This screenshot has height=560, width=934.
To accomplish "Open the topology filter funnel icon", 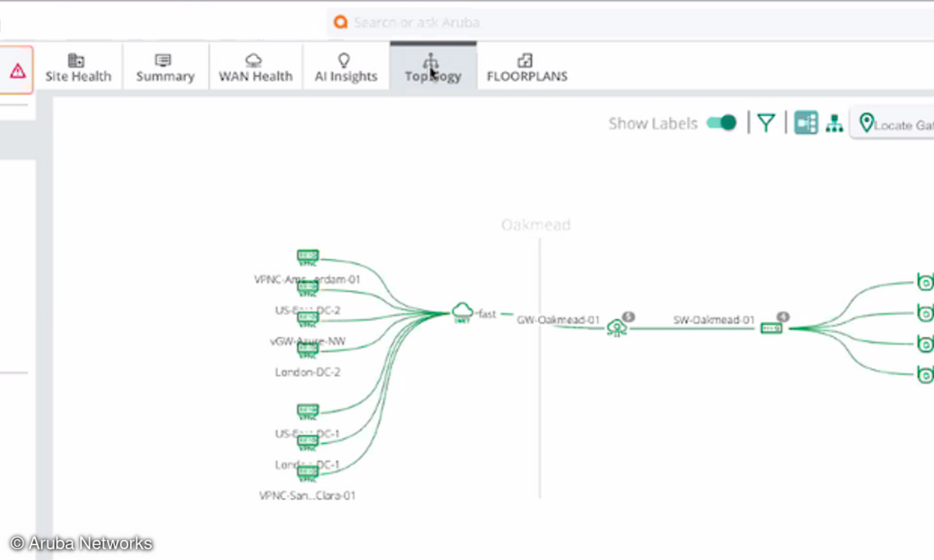I will pos(767,123).
